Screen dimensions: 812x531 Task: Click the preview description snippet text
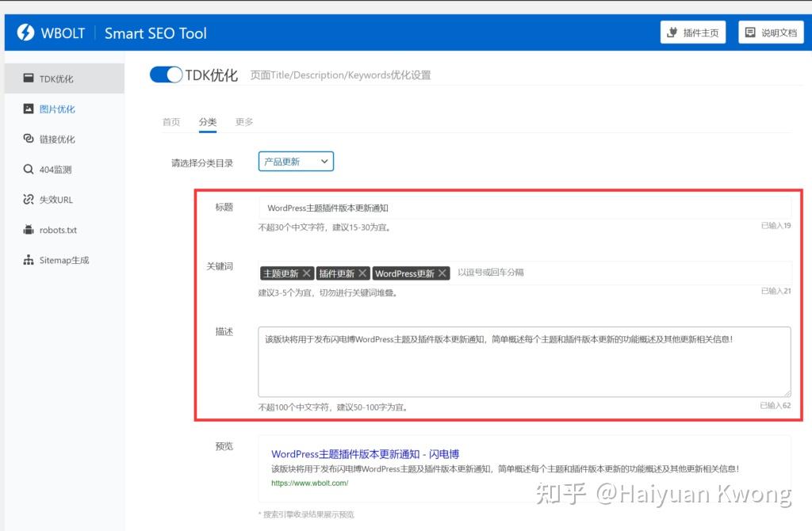505,469
